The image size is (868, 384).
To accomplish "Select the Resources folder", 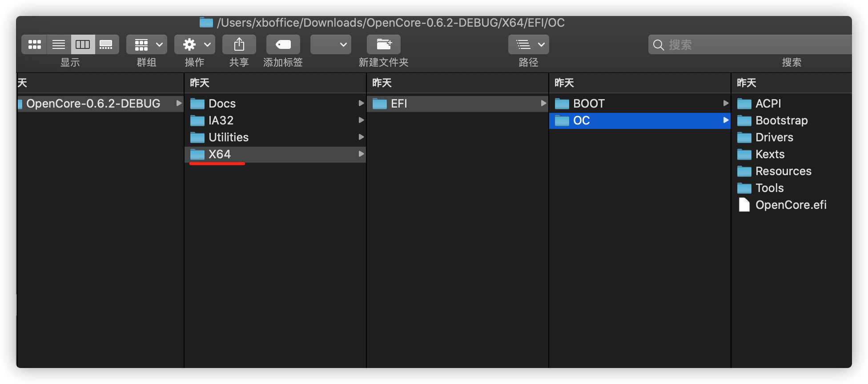I will (792, 171).
